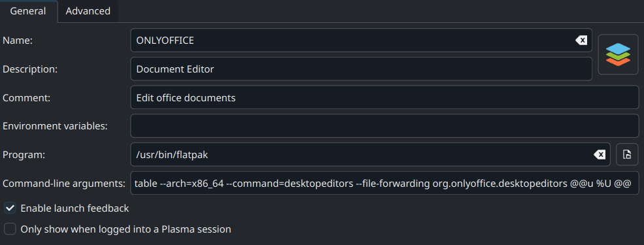Edit the Comment field text
644x245 pixels.
pyautogui.click(x=384, y=97)
